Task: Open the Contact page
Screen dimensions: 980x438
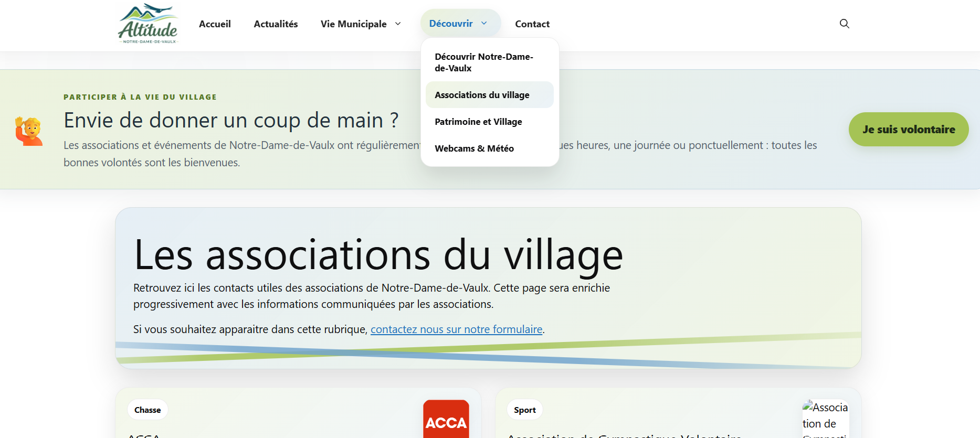Action: (532, 24)
